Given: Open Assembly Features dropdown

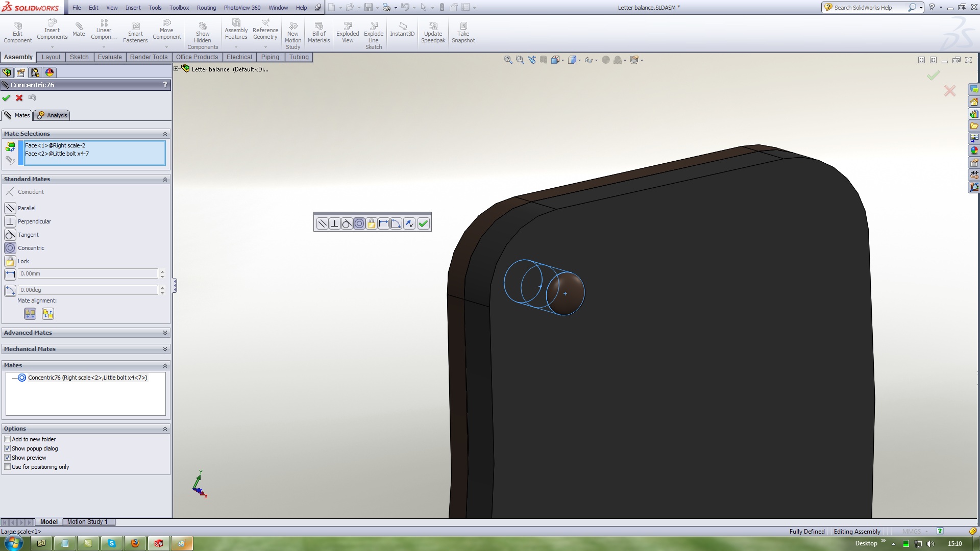Looking at the screenshot, I should (236, 47).
